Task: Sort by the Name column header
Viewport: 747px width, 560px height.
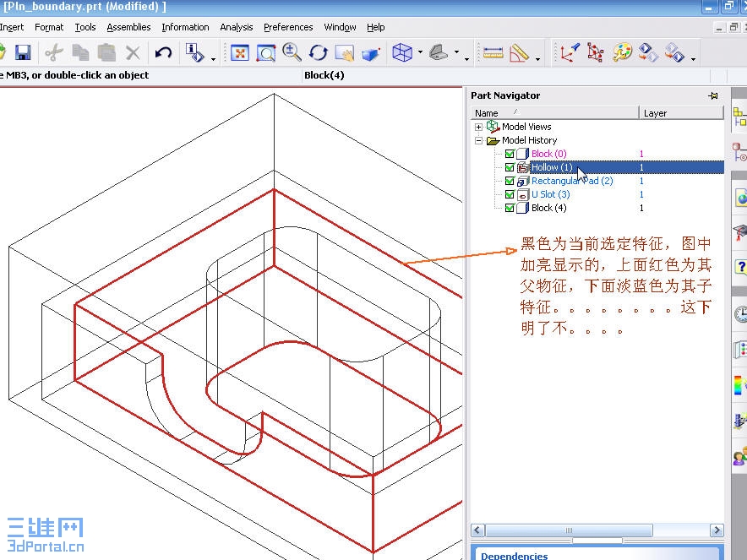Action: click(x=555, y=113)
